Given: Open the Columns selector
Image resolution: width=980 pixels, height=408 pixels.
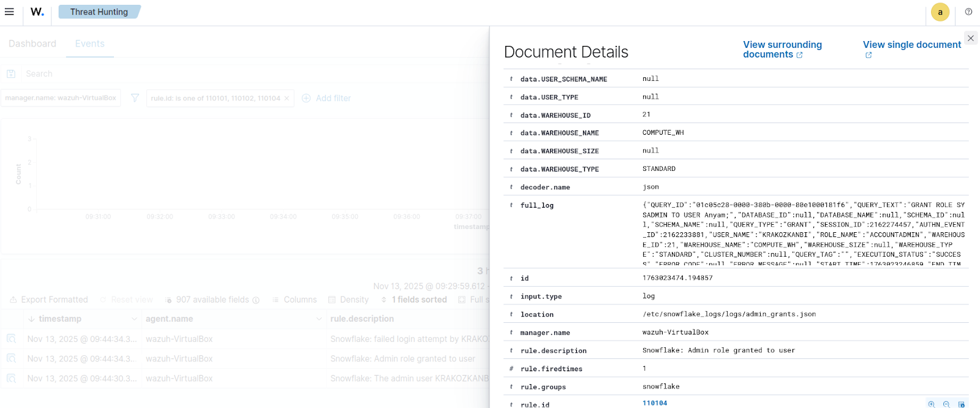Looking at the screenshot, I should (295, 300).
